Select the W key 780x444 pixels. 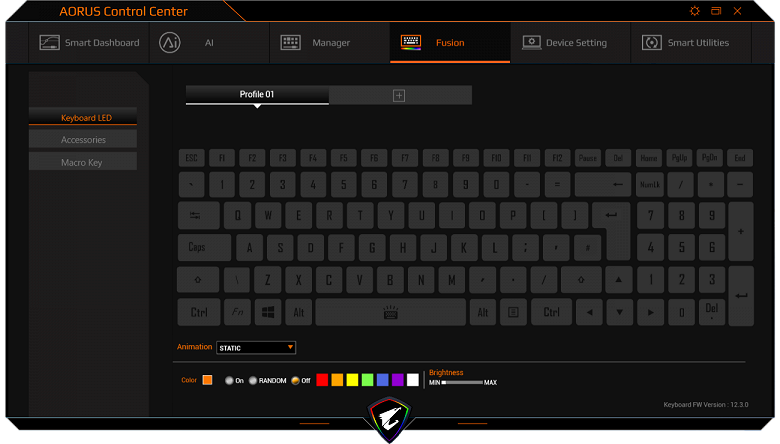click(268, 215)
